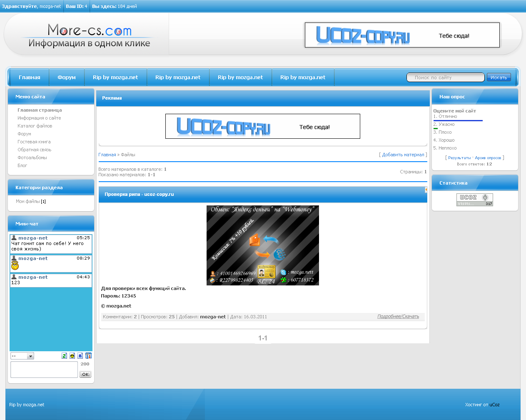The image size is (526, 420).
Task: Click the uCoz visits counter badge
Action: (x=475, y=200)
